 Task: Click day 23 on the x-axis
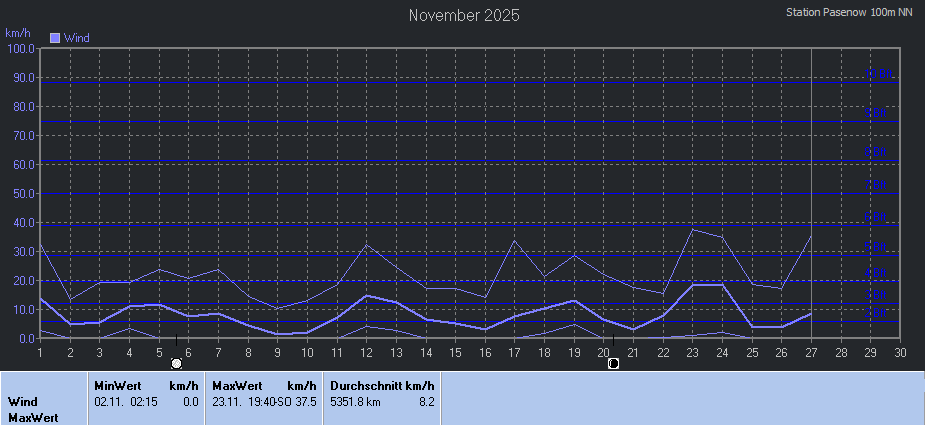pyautogui.click(x=692, y=352)
